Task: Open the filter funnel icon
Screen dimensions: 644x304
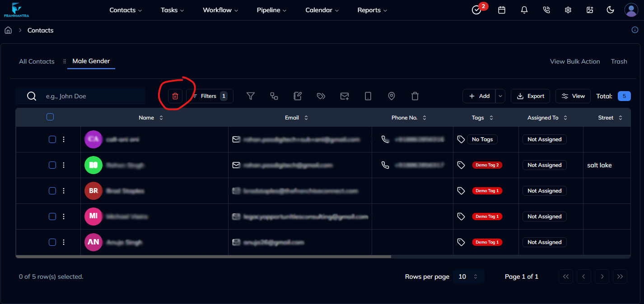Action: pyautogui.click(x=251, y=96)
